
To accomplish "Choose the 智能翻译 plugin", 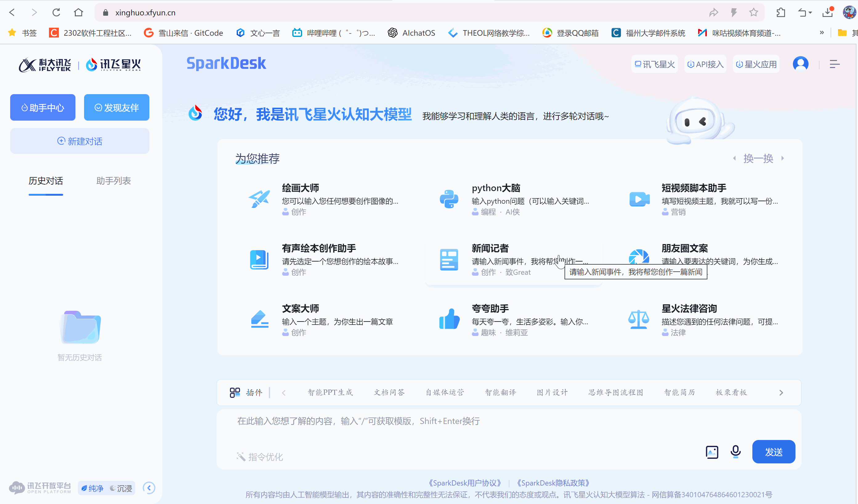I will point(500,392).
